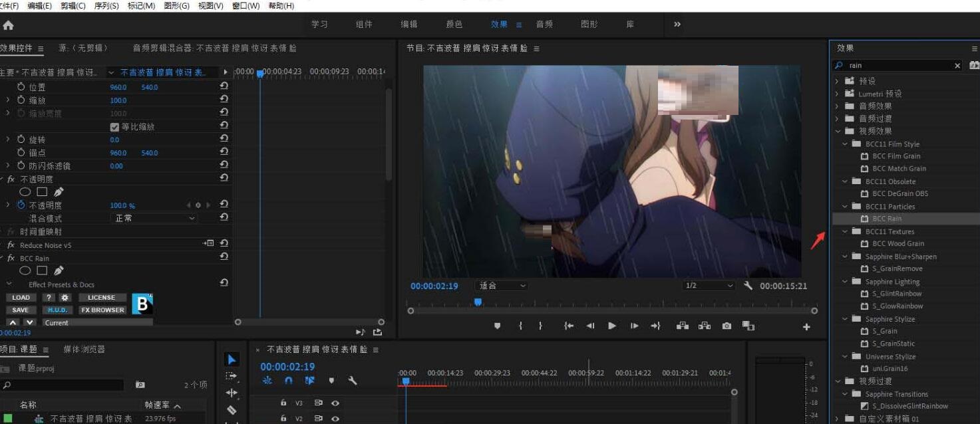Step forward one frame

click(634, 326)
